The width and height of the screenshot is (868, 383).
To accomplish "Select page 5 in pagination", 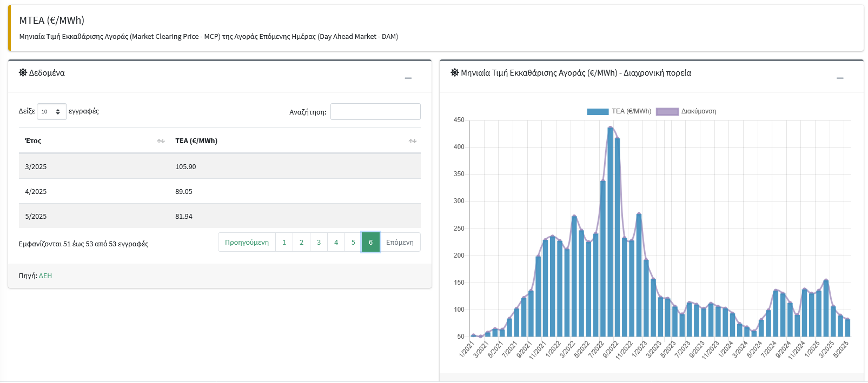I will [x=353, y=243].
